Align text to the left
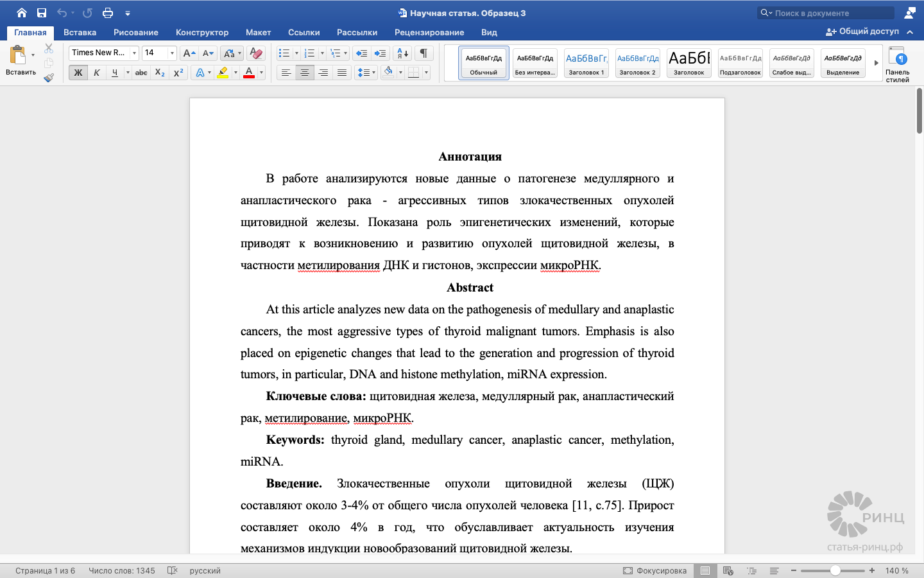The width and height of the screenshot is (924, 578). pos(286,73)
